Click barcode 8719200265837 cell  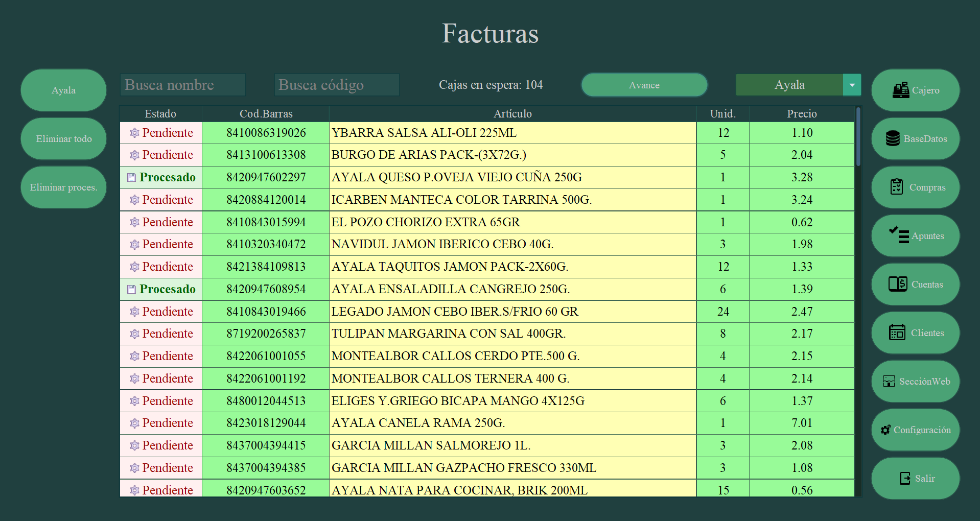(266, 334)
